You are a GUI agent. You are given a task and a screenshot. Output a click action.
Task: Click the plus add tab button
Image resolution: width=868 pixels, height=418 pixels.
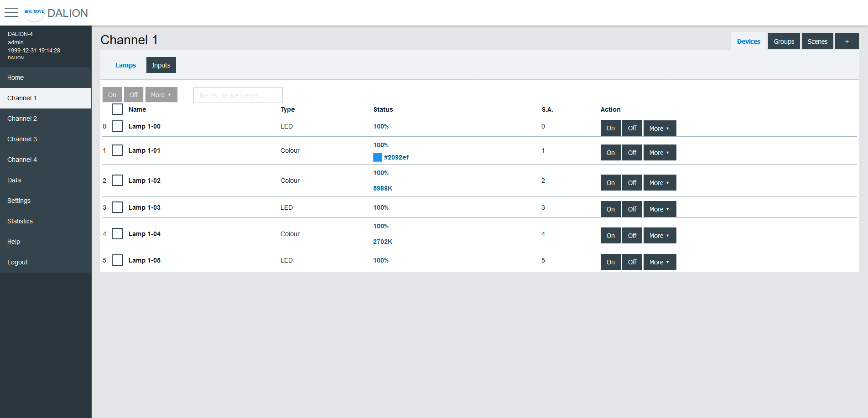pyautogui.click(x=847, y=41)
